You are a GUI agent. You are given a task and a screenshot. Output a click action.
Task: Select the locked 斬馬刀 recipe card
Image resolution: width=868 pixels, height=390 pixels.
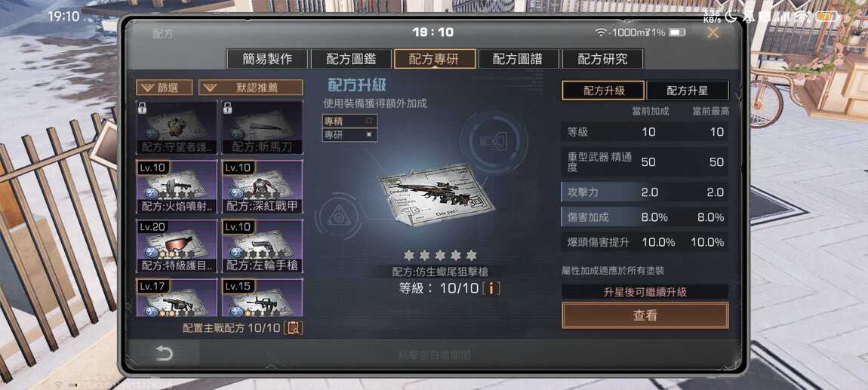click(263, 127)
